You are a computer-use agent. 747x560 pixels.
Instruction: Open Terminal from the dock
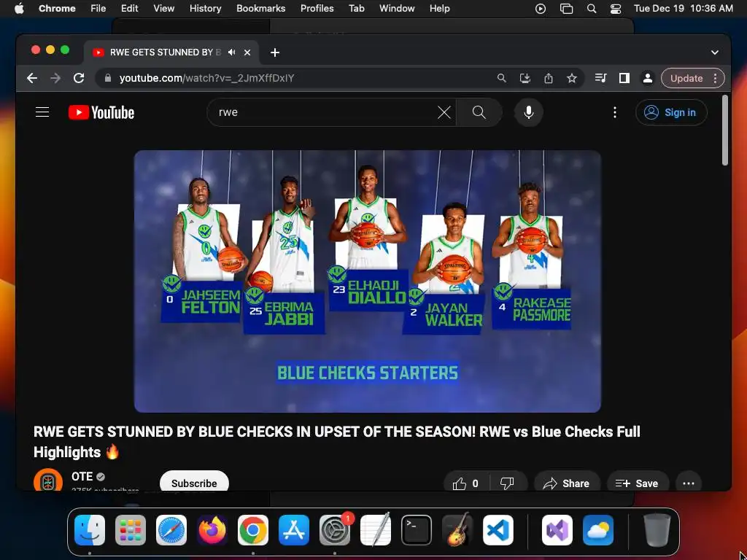(417, 530)
